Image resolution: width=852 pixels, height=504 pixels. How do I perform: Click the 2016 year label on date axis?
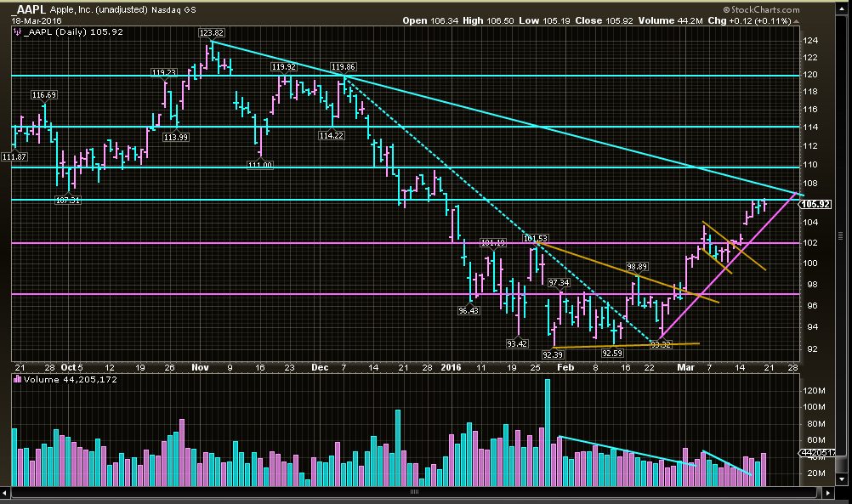coord(451,367)
